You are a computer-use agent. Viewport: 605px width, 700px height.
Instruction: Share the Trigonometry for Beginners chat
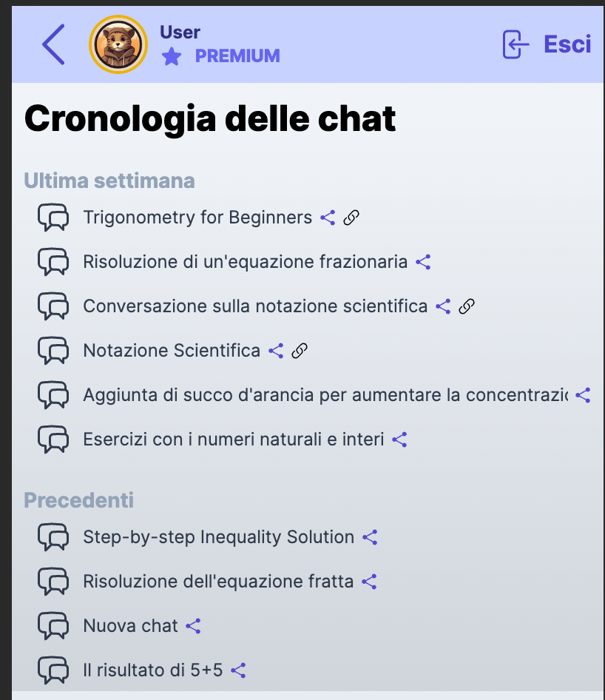328,218
